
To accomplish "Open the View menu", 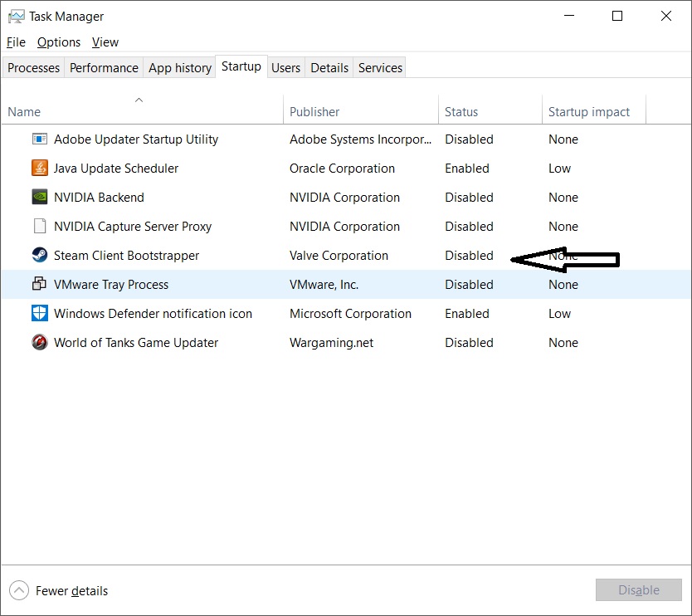I will point(105,42).
